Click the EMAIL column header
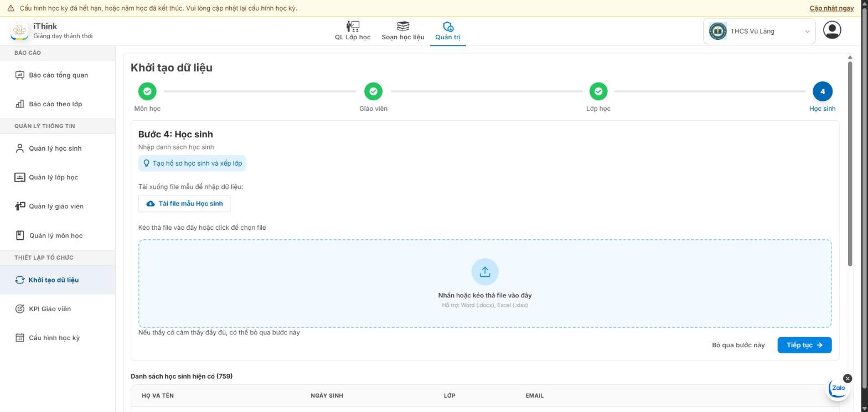 coord(534,396)
